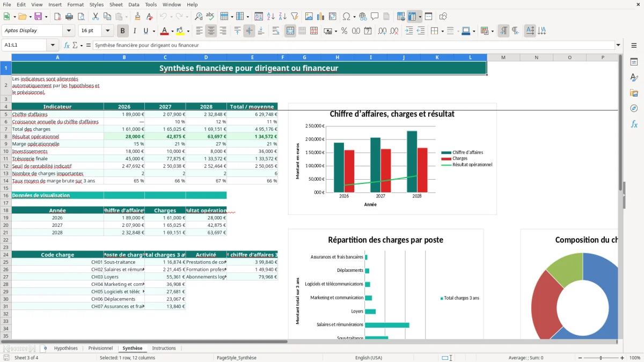
Task: Toggle Underline formatting
Action: point(146,31)
